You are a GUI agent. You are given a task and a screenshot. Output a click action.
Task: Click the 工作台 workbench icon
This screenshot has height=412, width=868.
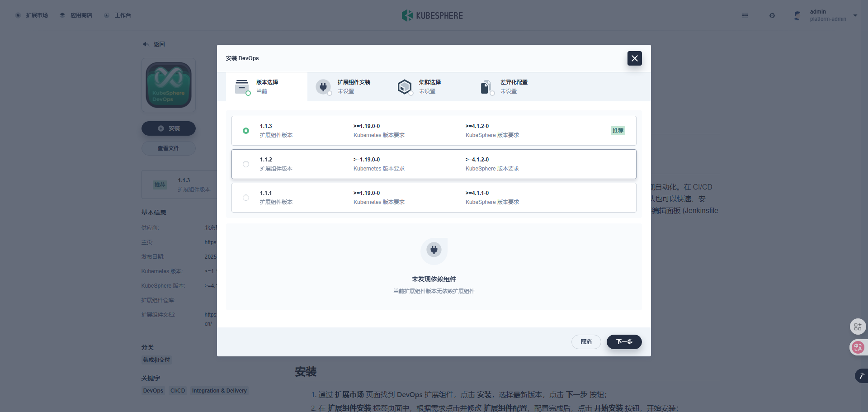click(x=107, y=15)
